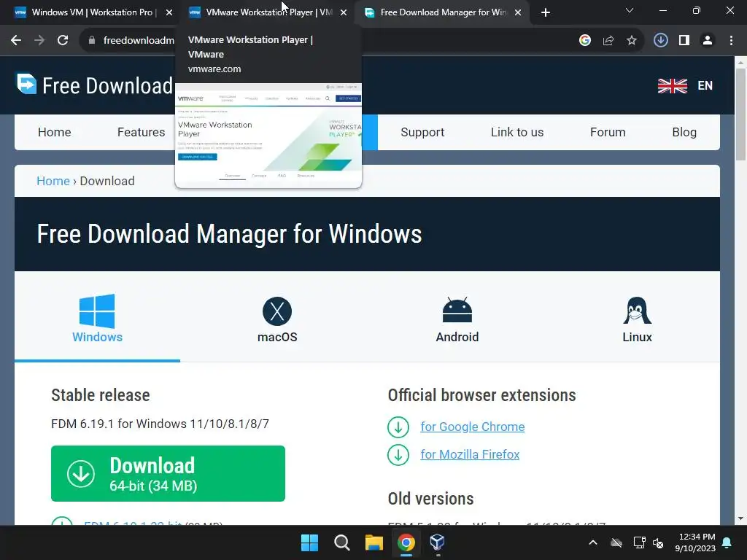The image size is (747, 560).
Task: Close the VMware Workstation Player tab
Action: point(344,13)
